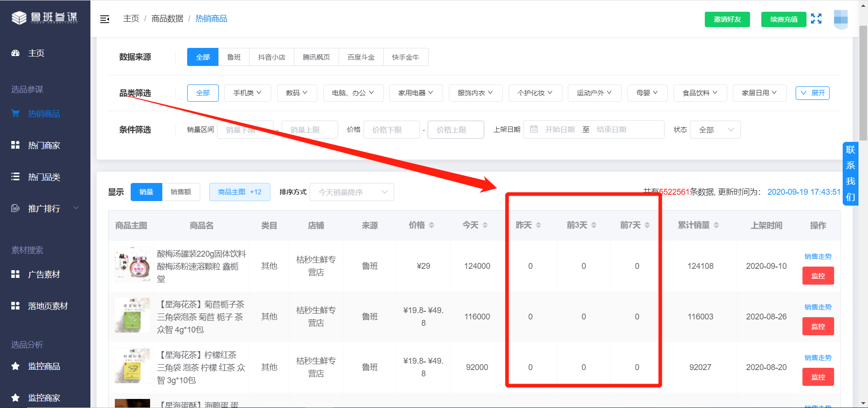Expand the 食品饮料 category dropdown
The width and height of the screenshot is (868, 408).
tap(700, 93)
